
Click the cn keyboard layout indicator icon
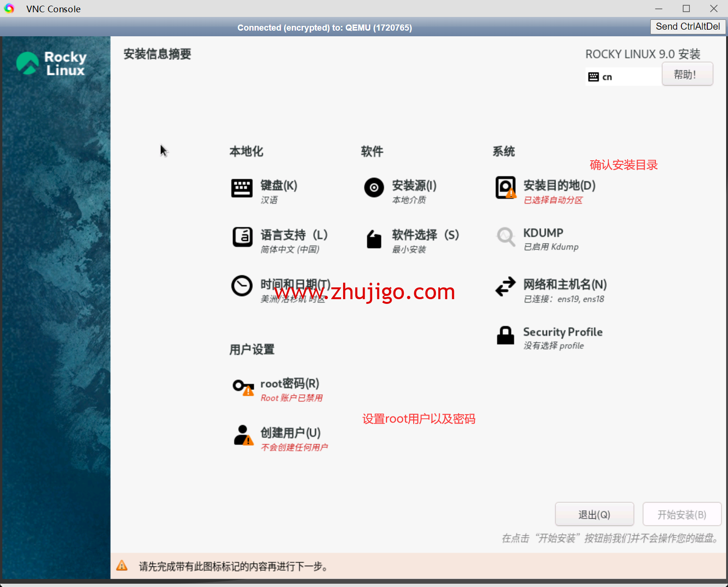[x=593, y=77]
